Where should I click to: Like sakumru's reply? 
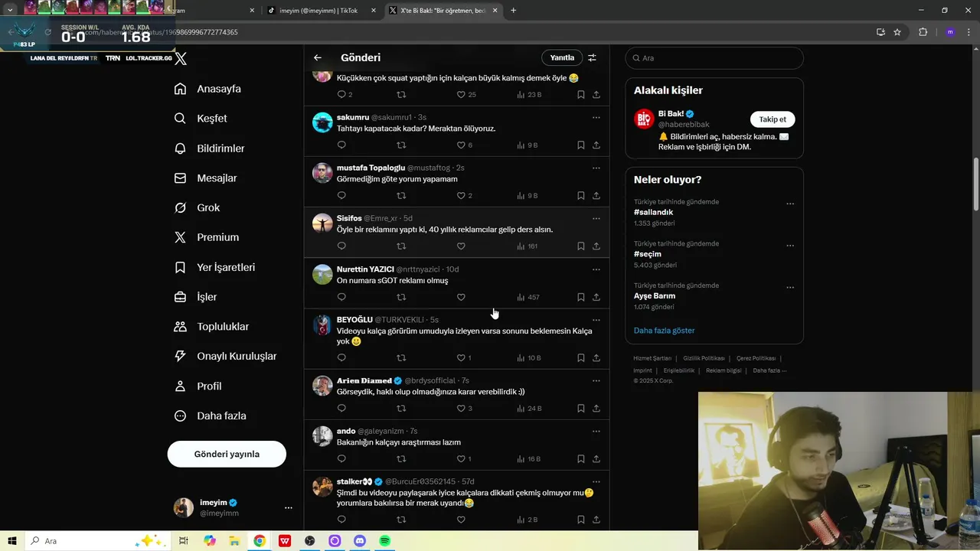461,145
